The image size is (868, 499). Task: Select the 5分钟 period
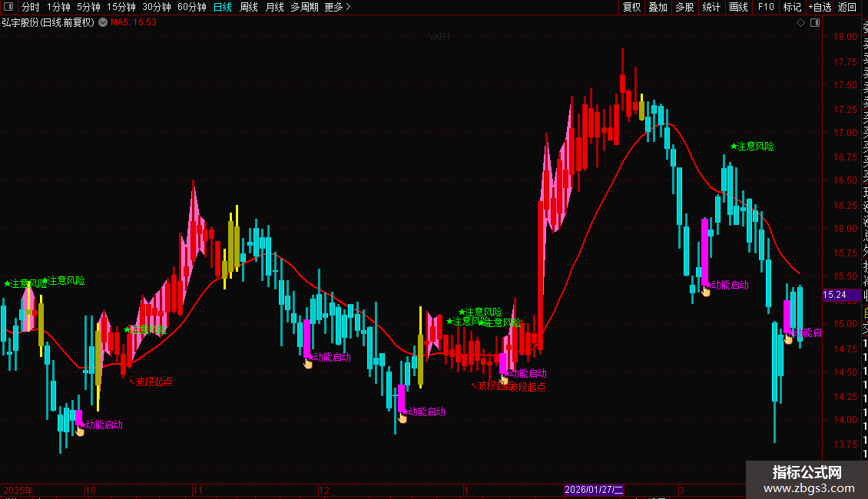click(88, 7)
